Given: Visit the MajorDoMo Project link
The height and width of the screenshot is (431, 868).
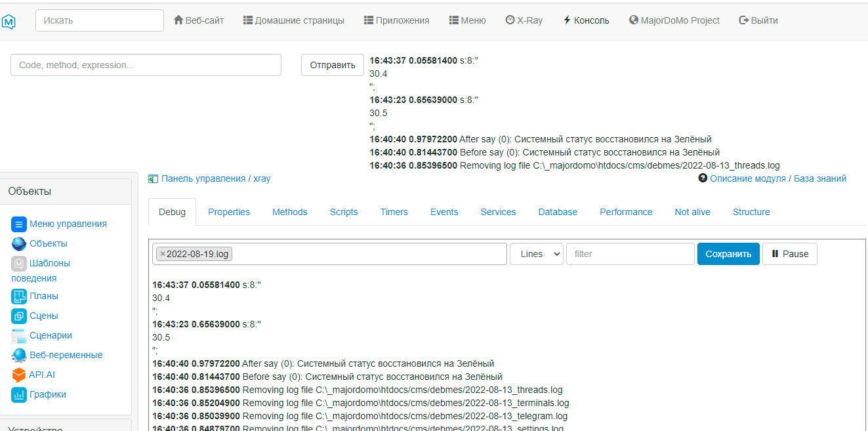Looking at the screenshot, I should pyautogui.click(x=674, y=20).
